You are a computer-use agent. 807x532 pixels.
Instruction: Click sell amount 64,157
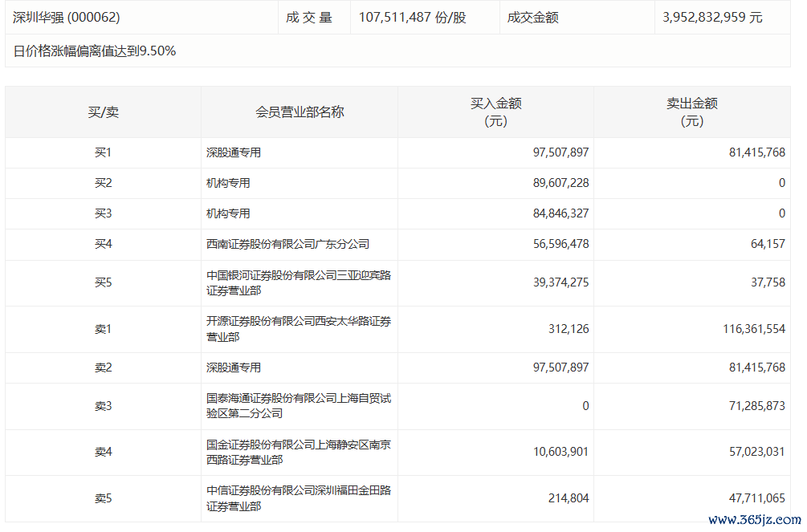point(768,244)
